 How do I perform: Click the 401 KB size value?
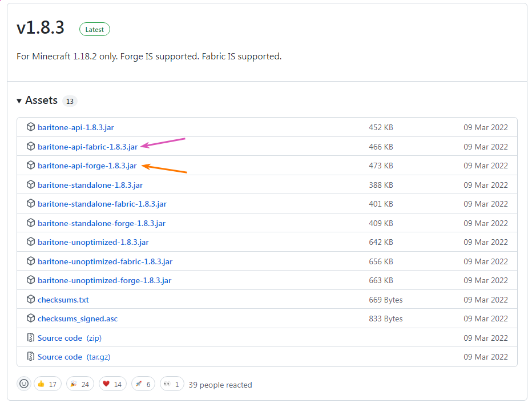[x=381, y=204]
